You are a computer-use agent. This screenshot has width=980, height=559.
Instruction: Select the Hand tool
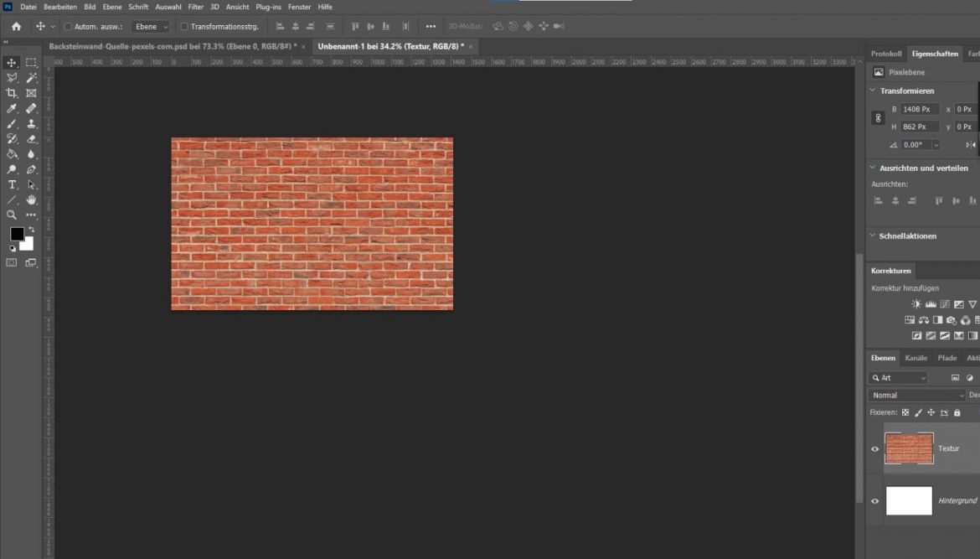click(31, 200)
